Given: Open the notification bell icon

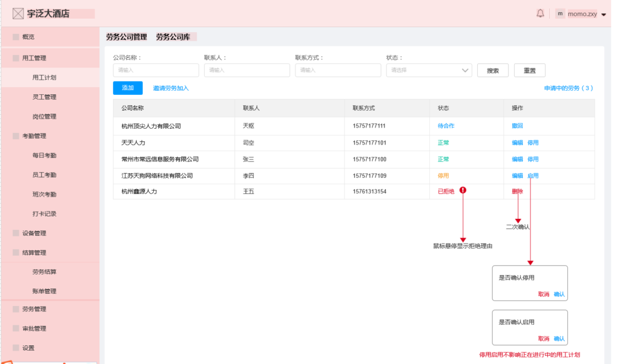Looking at the screenshot, I should click(x=540, y=13).
